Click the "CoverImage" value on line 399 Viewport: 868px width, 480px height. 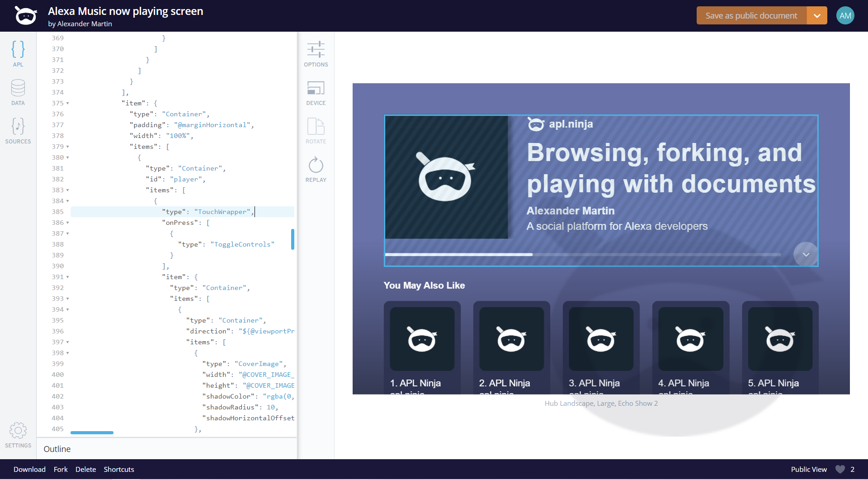click(x=259, y=364)
